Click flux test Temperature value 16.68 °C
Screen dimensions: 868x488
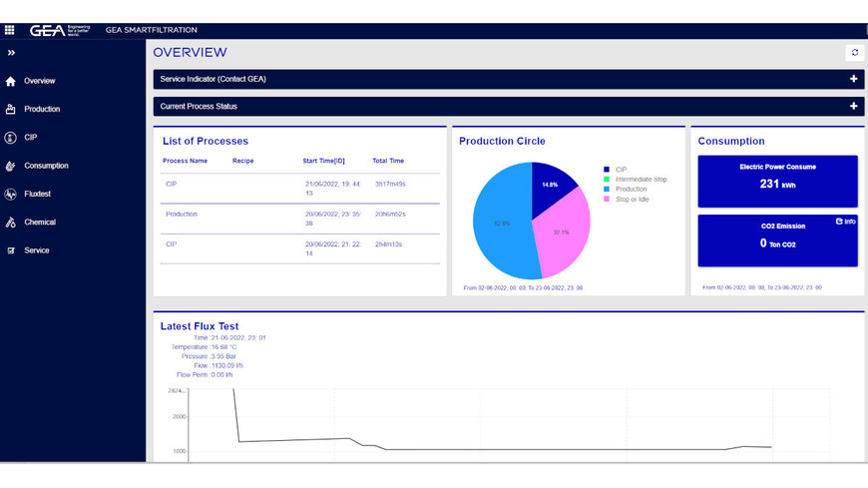point(224,346)
